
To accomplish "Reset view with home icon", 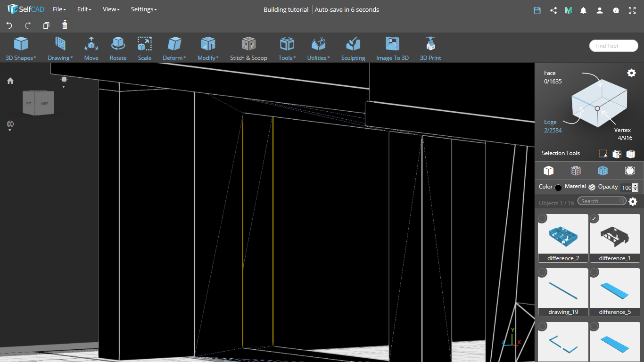I will point(10,81).
